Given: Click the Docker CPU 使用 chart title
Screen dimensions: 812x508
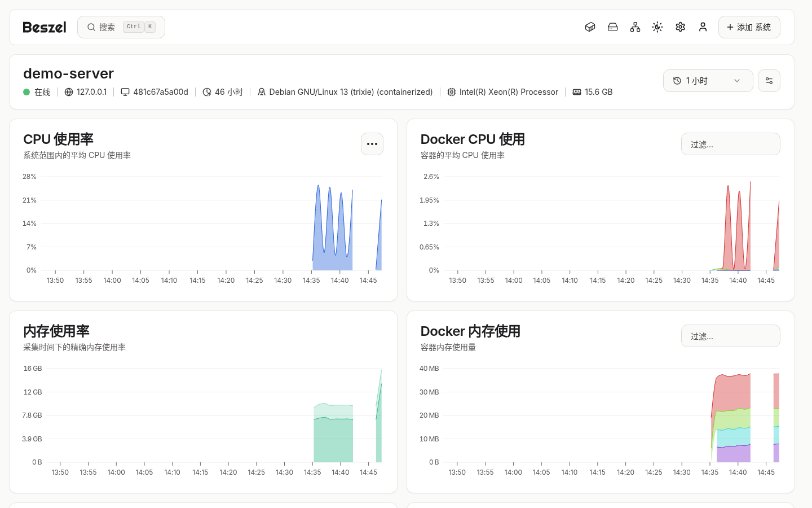Looking at the screenshot, I should click(x=473, y=139).
